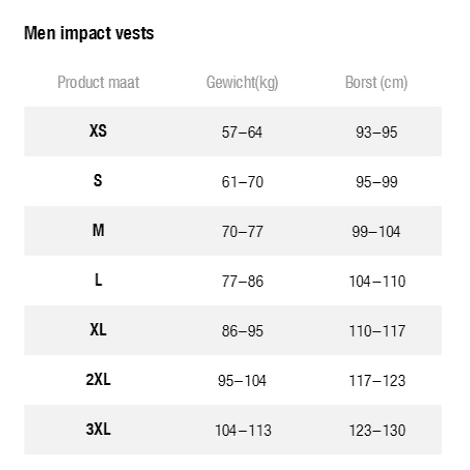Select weight range 86–95
Image resolution: width=470 pixels, height=470 pixels.
242,331
